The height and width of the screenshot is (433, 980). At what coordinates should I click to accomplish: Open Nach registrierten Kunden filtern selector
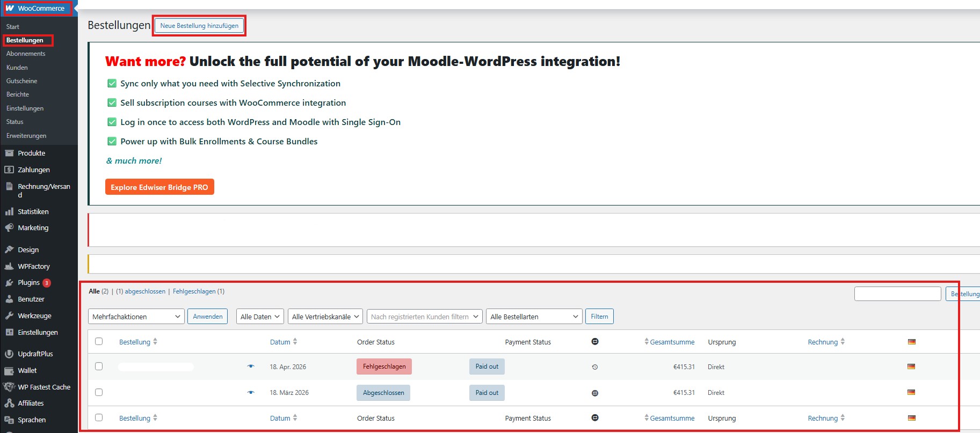click(424, 317)
